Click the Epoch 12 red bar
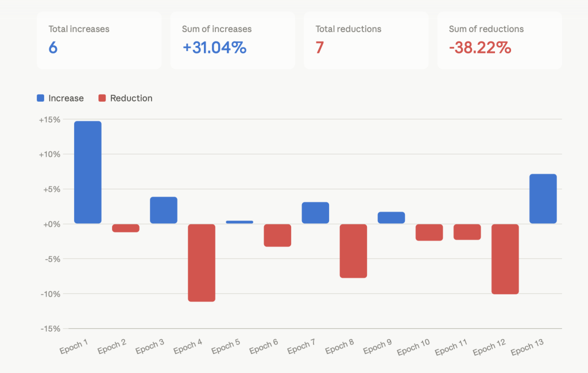588x373 pixels. click(505, 259)
